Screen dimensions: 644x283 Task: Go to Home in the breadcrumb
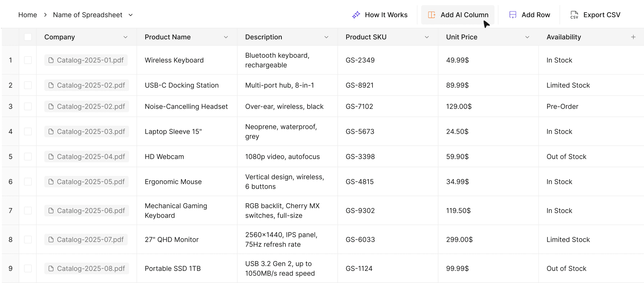(27, 15)
